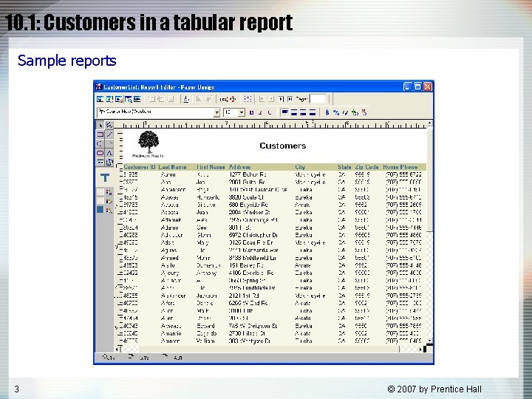Viewport: 532px width, 399px height.
Task: Add a decimal place
Action: point(355,112)
